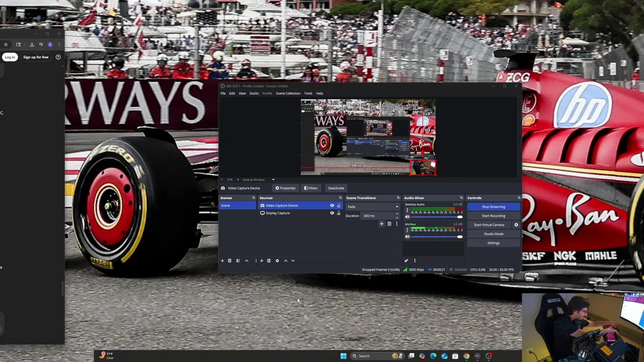Image resolution: width=644 pixels, height=362 pixels.
Task: Open Windows Start menu
Action: (343, 356)
